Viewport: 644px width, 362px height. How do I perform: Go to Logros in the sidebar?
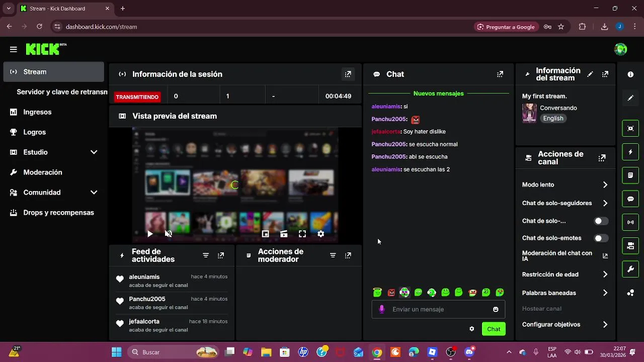click(x=53, y=132)
